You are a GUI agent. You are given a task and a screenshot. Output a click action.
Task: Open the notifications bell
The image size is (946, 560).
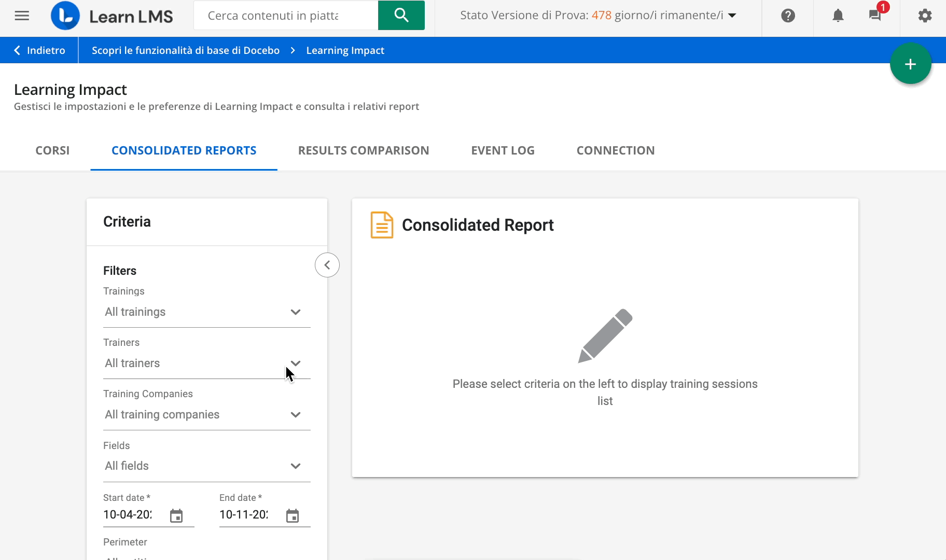(x=838, y=16)
